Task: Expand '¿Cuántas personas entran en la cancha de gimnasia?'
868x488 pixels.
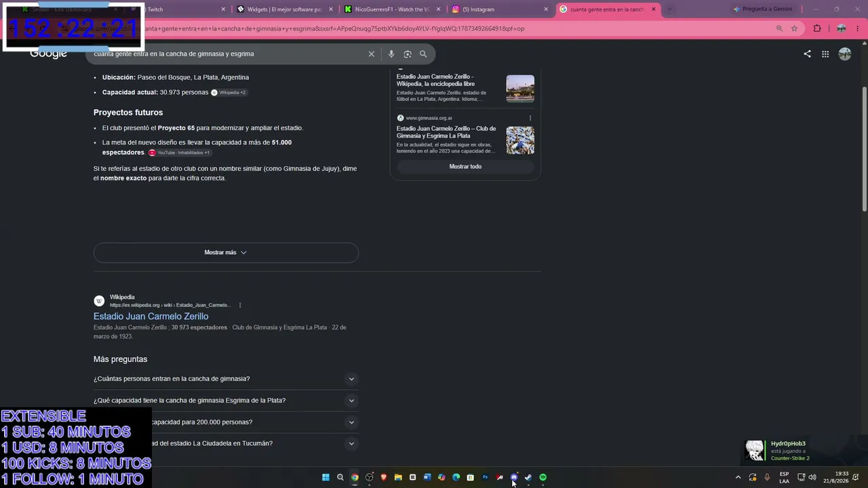Action: tap(226, 379)
